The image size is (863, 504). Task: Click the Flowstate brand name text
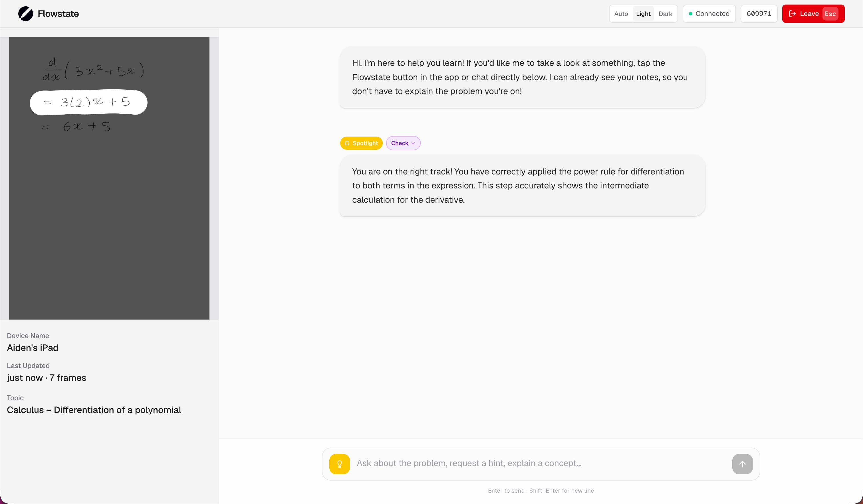[58, 14]
